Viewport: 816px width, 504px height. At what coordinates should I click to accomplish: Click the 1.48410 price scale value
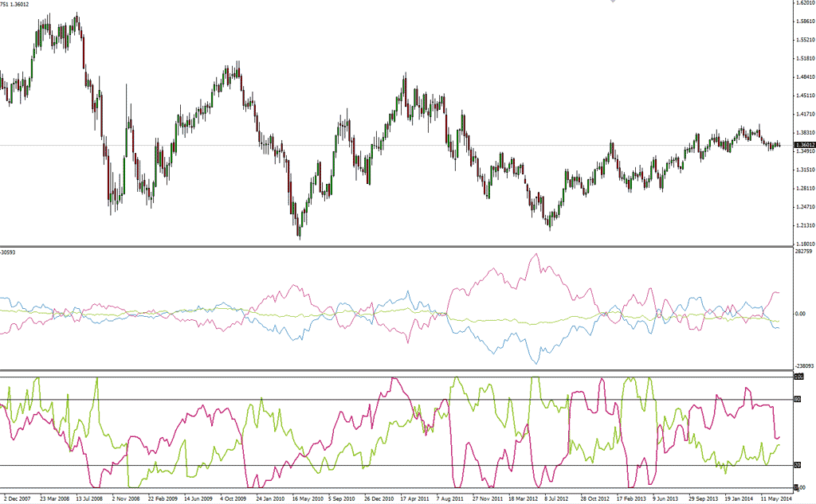805,77
